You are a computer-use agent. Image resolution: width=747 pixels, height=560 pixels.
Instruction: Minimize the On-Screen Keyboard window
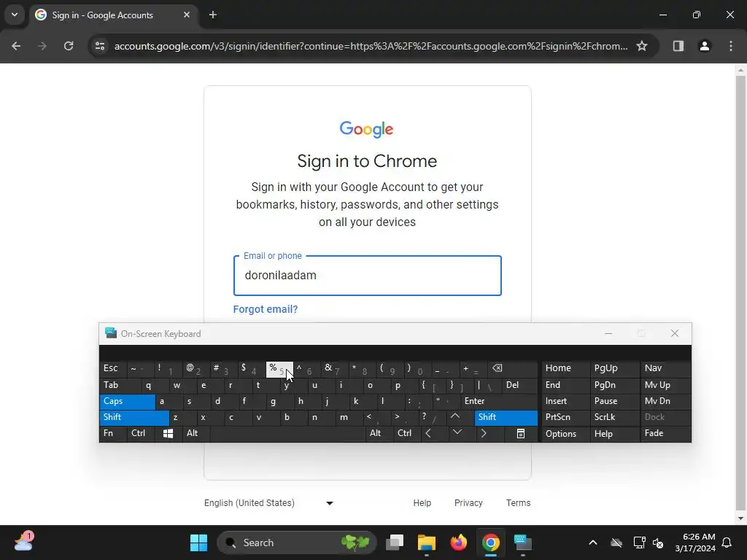pyautogui.click(x=608, y=334)
